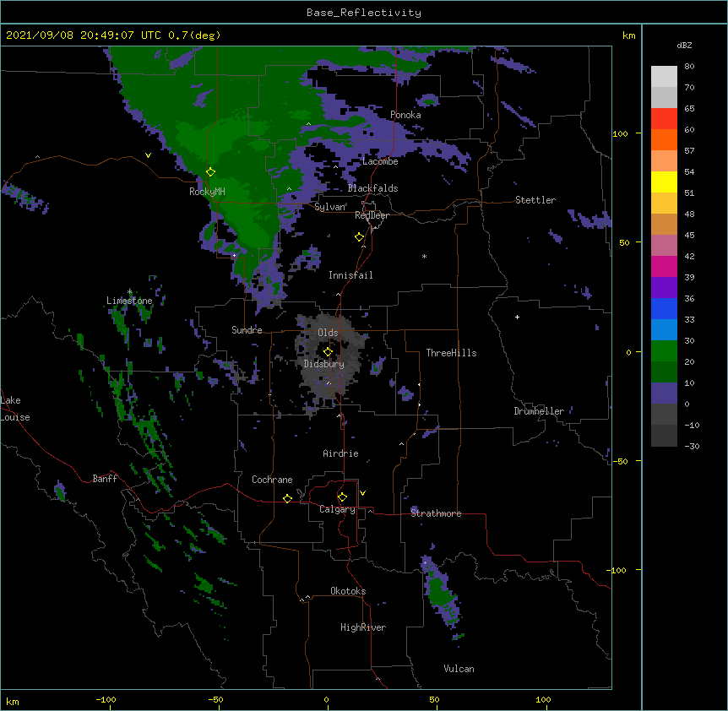
Task: Select the yellow radar site marker between Olds and Didsbury
Action: (328, 352)
